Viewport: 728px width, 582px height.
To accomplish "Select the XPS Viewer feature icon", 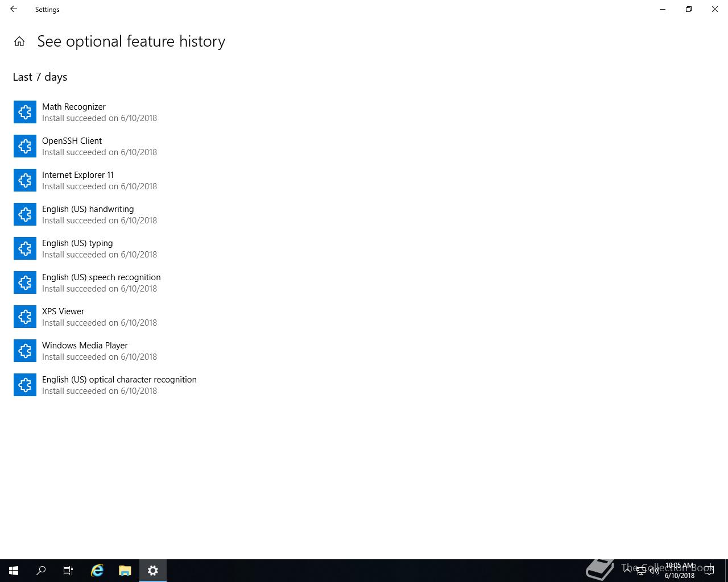I will 25,317.
